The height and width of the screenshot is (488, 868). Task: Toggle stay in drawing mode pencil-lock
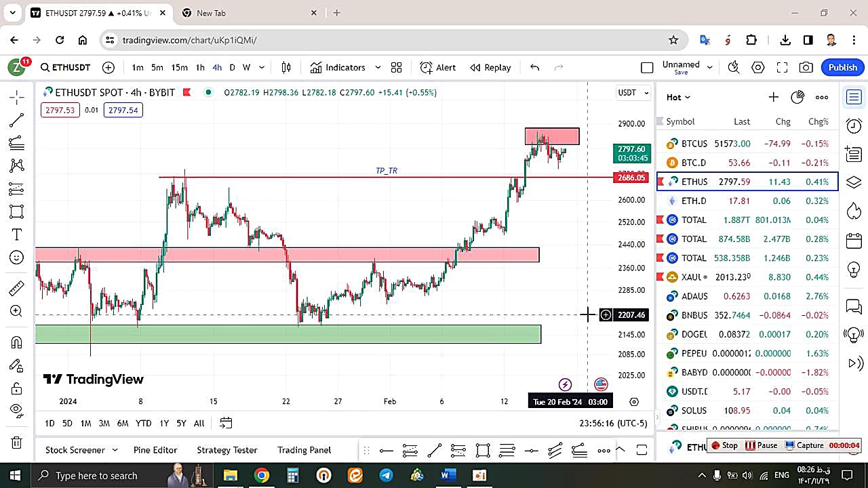(17, 366)
